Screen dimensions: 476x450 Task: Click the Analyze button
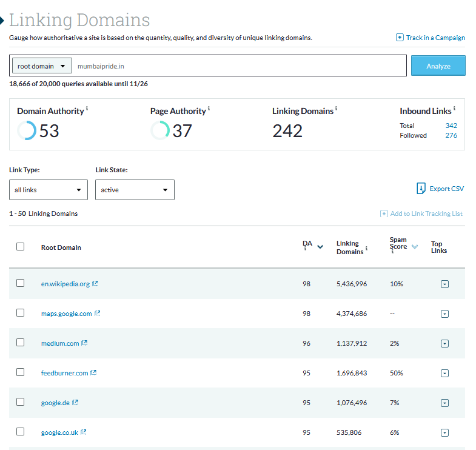[x=438, y=65]
